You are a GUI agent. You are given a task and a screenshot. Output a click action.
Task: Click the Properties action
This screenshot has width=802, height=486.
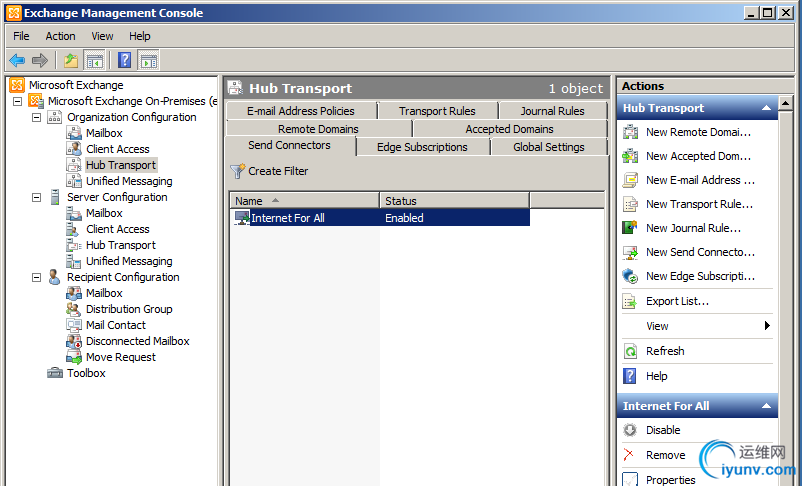(x=671, y=480)
